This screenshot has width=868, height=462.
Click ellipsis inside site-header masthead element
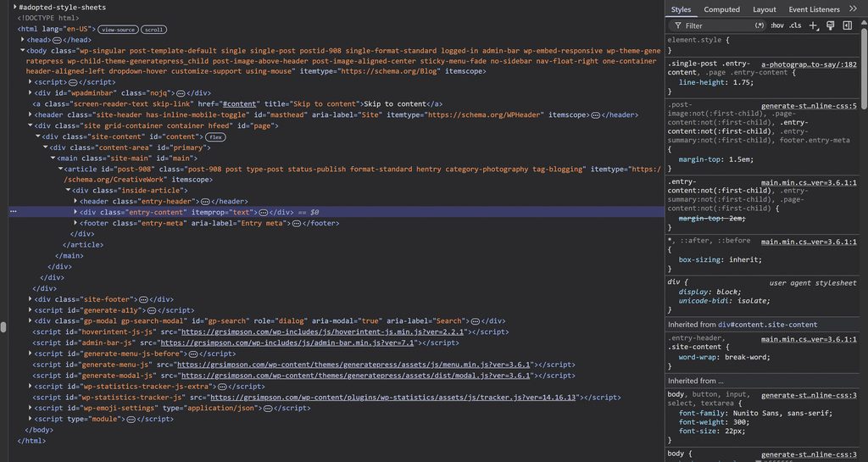595,114
